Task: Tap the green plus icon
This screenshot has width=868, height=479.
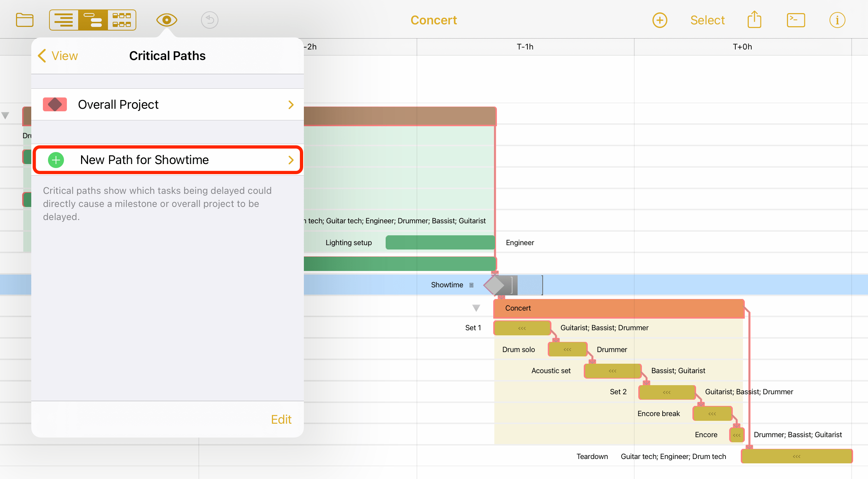Action: [56, 160]
